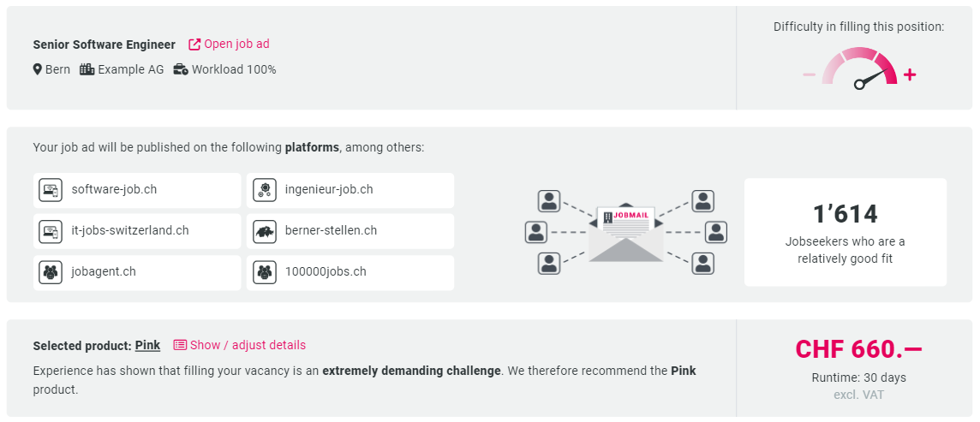
Task: Click the minus sign on difficulty gauge
Action: [x=810, y=75]
